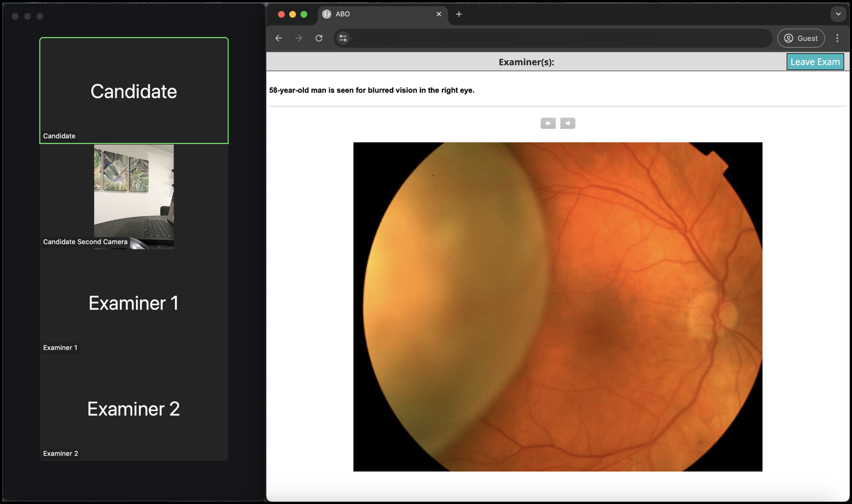Open a new browser tab

pyautogui.click(x=459, y=14)
